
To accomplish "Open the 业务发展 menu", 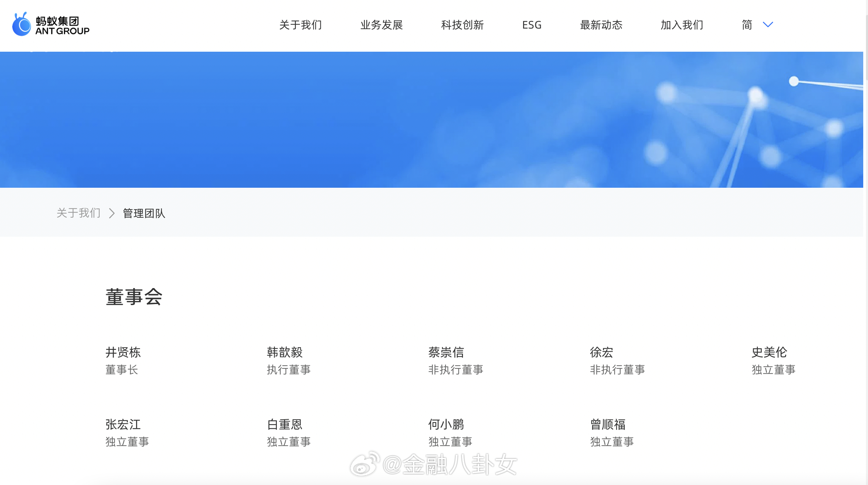I will point(381,25).
